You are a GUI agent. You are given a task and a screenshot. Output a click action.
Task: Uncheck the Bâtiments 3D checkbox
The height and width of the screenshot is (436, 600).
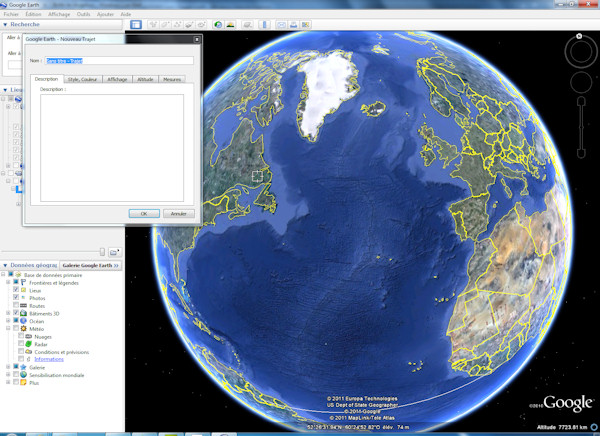pyautogui.click(x=16, y=313)
